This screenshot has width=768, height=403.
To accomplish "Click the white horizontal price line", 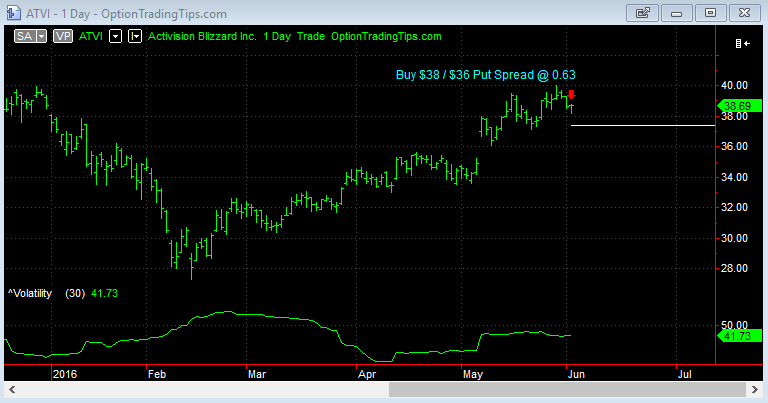I will [643, 126].
